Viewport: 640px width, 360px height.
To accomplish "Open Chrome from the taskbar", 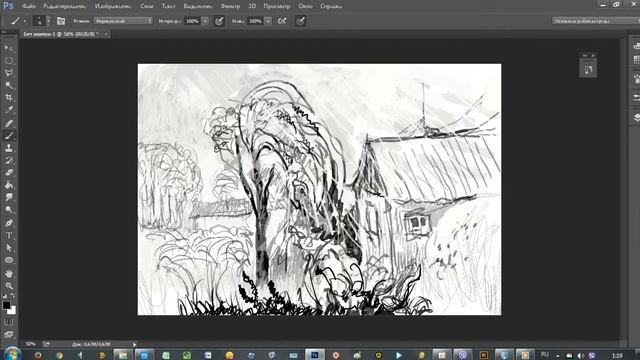I will click(59, 355).
